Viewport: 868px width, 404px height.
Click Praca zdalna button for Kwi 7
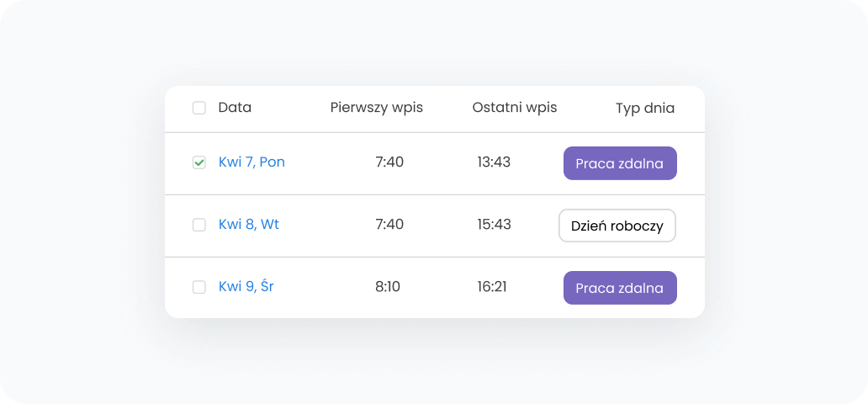620,163
